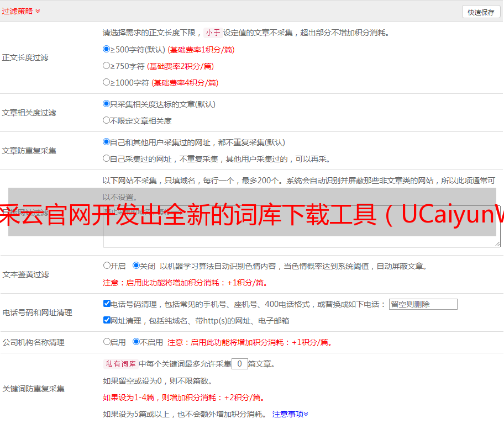The height and width of the screenshot is (424, 504).
Task: Select ≥500字符 default length option
Action: click(107, 49)
